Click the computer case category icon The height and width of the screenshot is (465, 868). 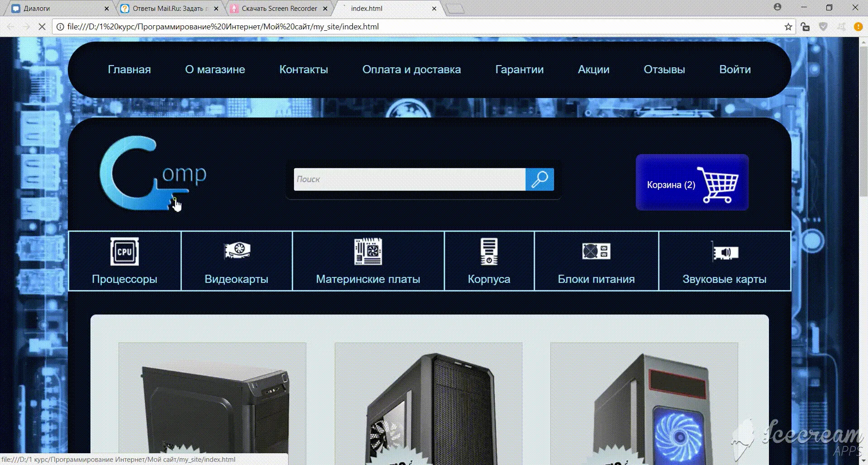click(489, 251)
